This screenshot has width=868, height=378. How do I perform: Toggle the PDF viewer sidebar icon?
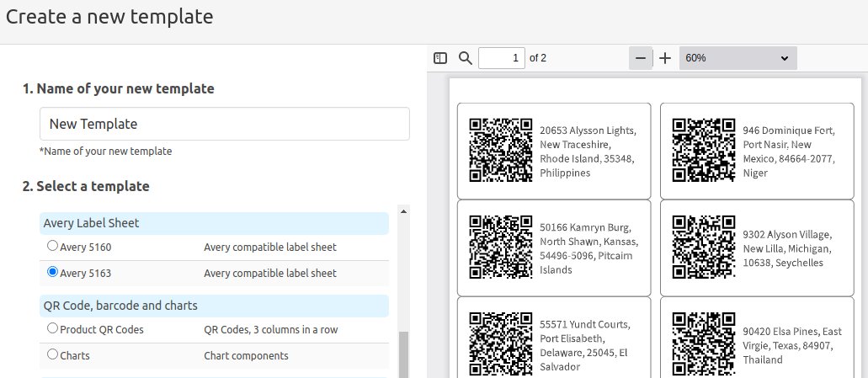point(440,58)
